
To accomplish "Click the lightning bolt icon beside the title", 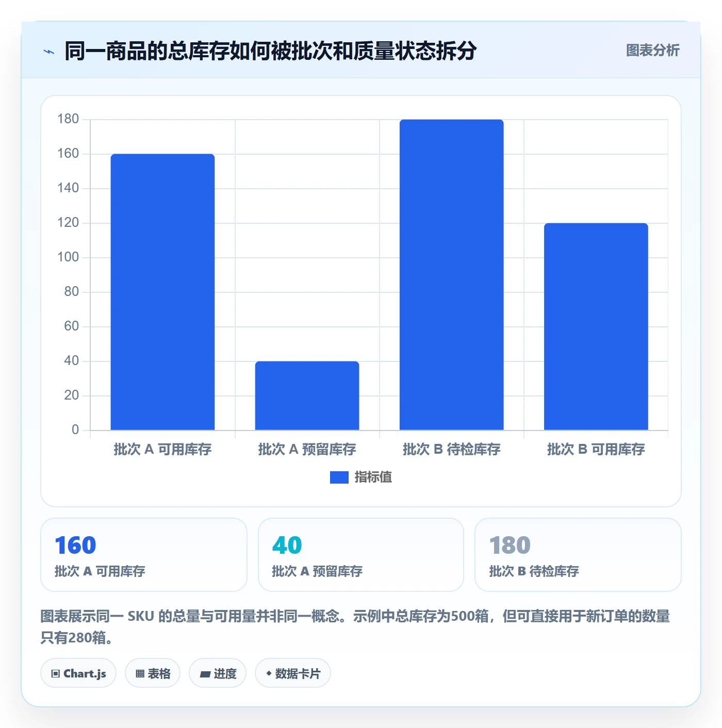I will [49, 52].
